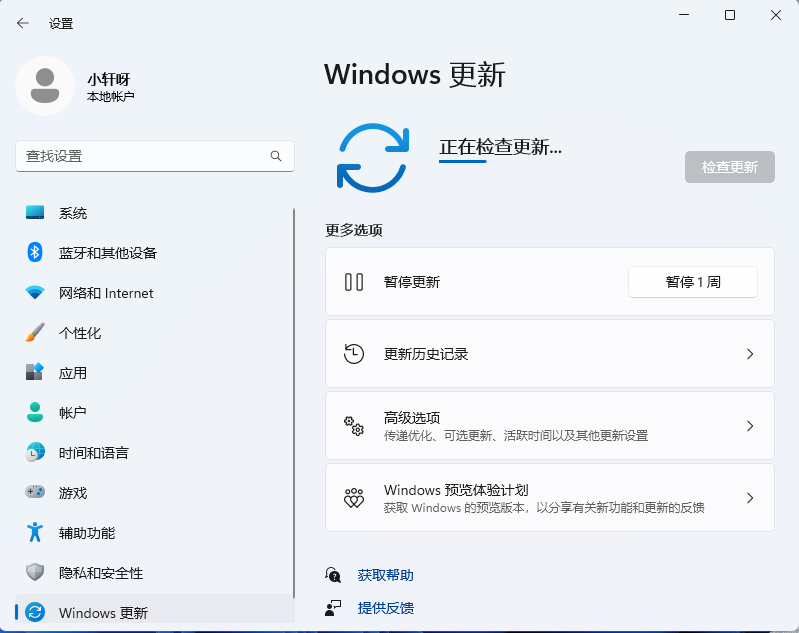Image resolution: width=799 pixels, height=633 pixels.
Task: Click the gears icon for 高级选项
Action: (x=354, y=426)
